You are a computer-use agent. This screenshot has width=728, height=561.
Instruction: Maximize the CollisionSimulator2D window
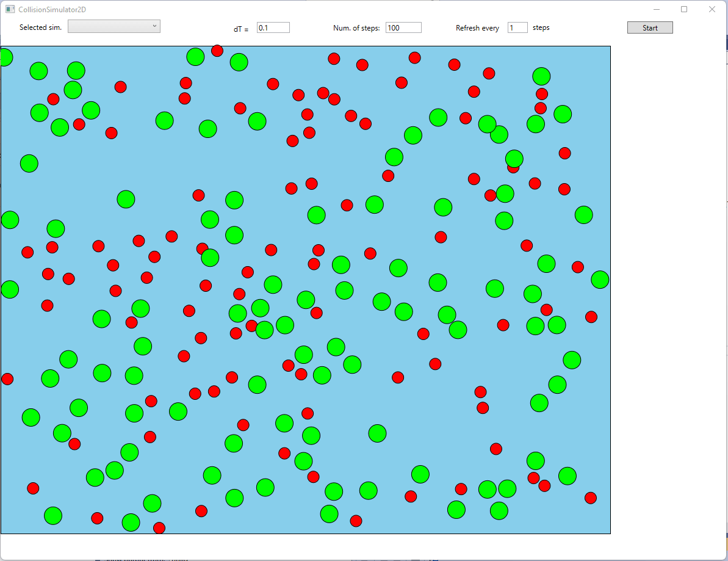coord(684,9)
